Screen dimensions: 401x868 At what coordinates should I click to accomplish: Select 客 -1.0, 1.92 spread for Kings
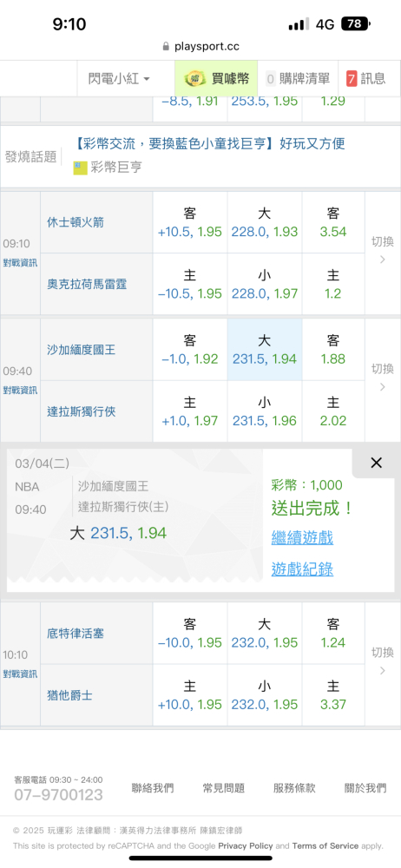[190, 350]
